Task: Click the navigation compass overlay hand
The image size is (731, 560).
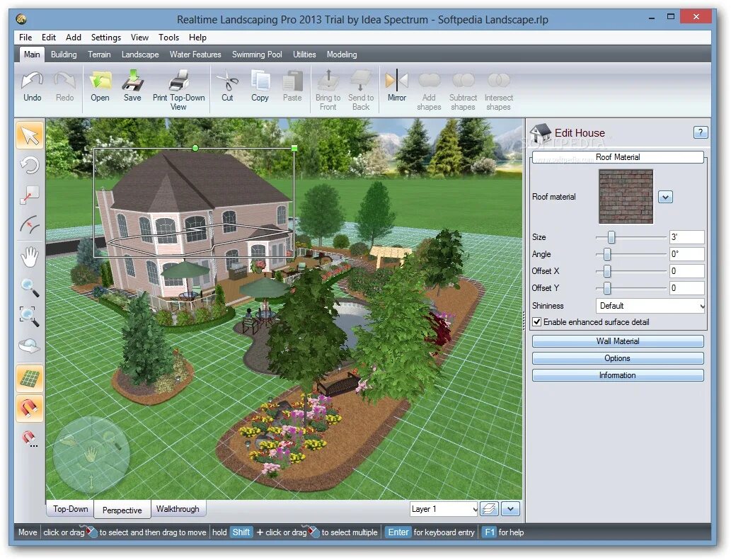Action: 91,454
